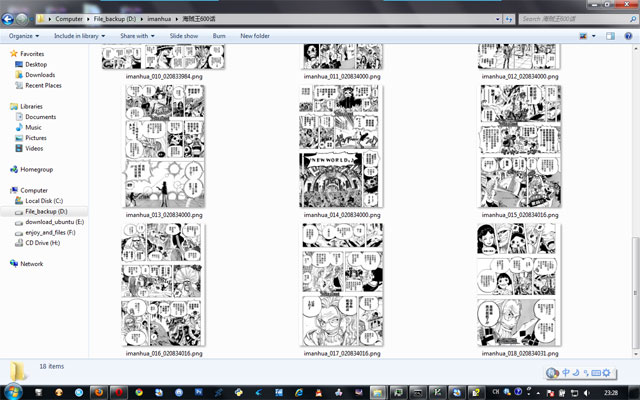The width and height of the screenshot is (640, 400).
Task: Select thumbnail imanhua_018_020834031.png
Action: (x=519, y=284)
